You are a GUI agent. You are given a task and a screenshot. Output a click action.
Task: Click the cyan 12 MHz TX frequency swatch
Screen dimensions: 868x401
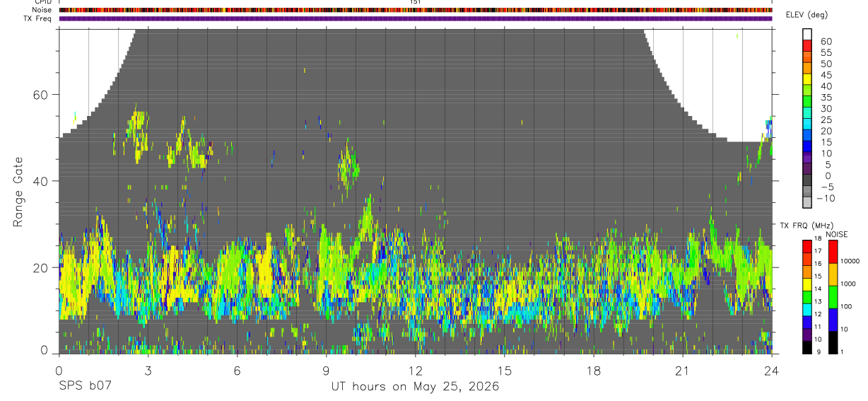click(808, 310)
